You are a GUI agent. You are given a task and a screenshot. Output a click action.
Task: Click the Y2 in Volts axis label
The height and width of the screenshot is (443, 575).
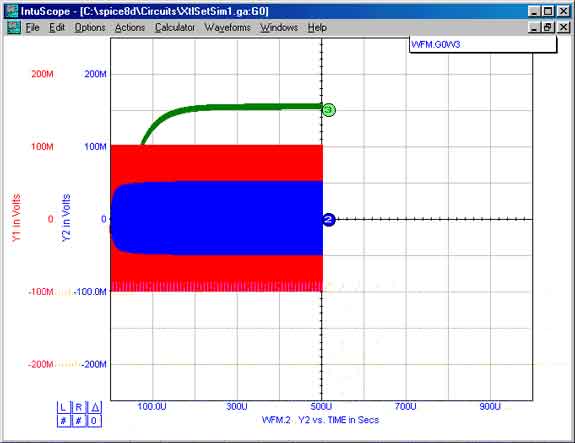click(x=66, y=217)
